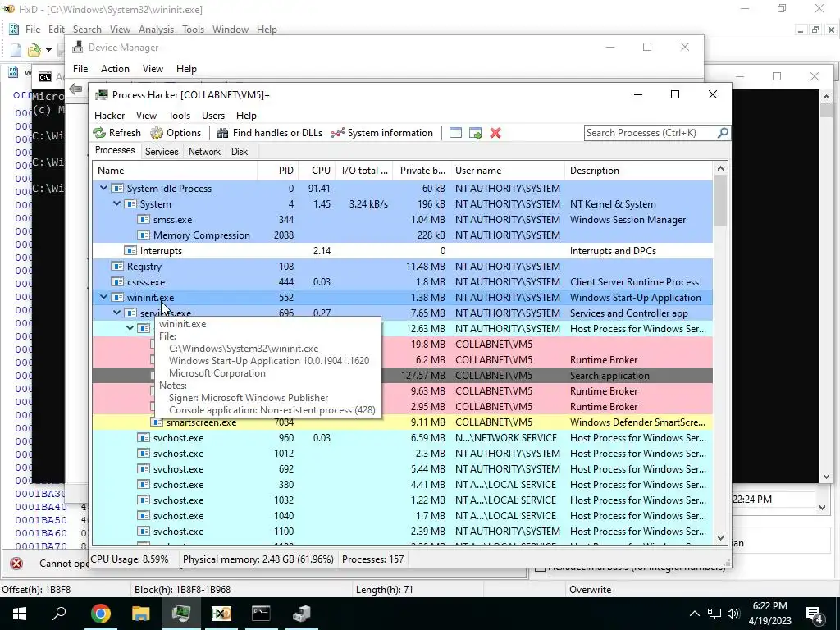Click the find window toolbar icon

455,133
